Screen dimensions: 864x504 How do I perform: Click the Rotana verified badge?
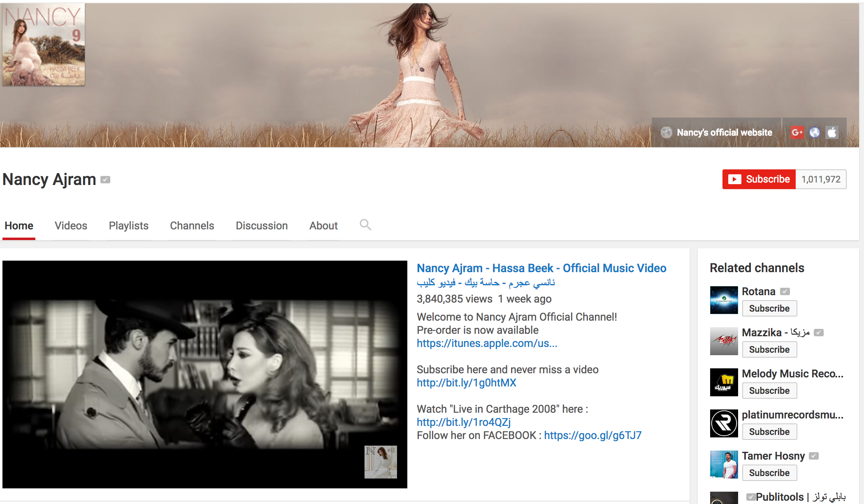[x=785, y=291]
